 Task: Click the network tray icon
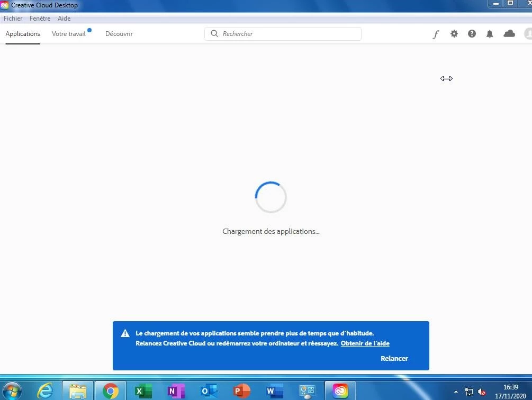pyautogui.click(x=469, y=392)
